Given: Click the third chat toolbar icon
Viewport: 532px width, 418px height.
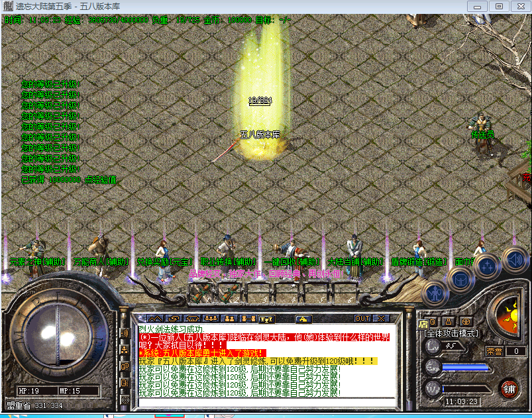Looking at the screenshot, I should pyautogui.click(x=192, y=319).
